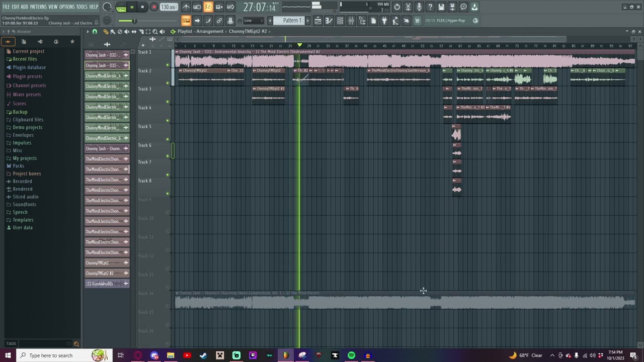
Task: Select the playlist Paint brush tool
Action: pos(113,32)
